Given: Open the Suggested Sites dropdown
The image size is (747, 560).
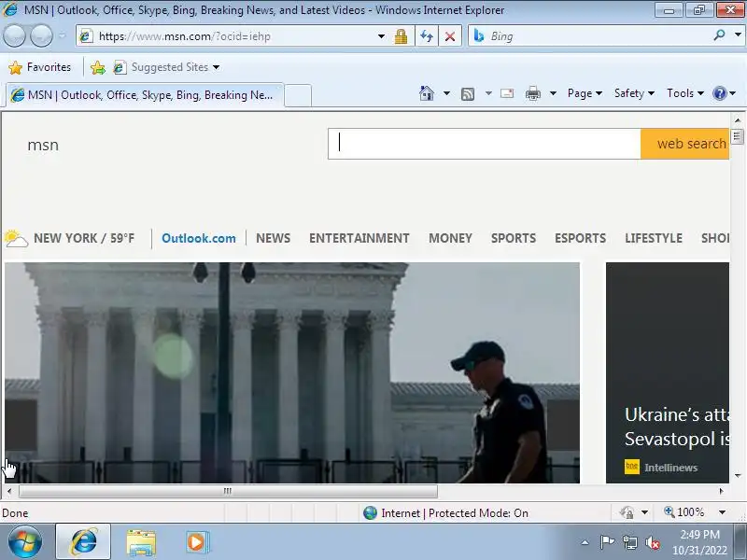Looking at the screenshot, I should pyautogui.click(x=167, y=67).
